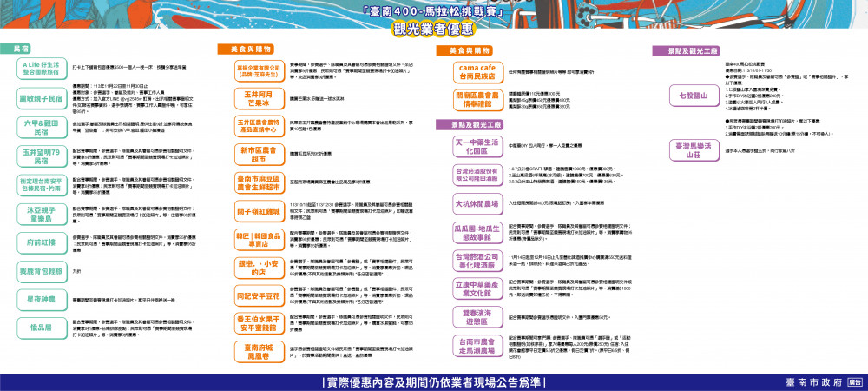Screen dimensions: 868x391
Task: Click 美食與購物 header above cama cafe
Action: [464, 50]
